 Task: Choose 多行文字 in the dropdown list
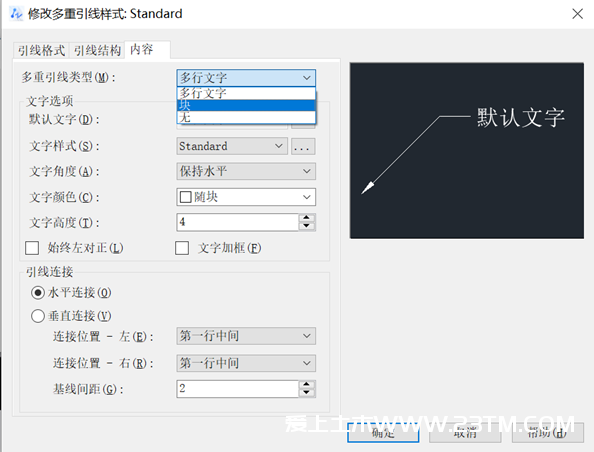click(246, 93)
